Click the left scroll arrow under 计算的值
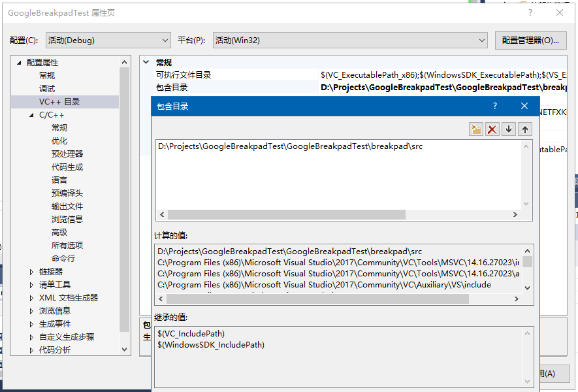 (x=162, y=299)
